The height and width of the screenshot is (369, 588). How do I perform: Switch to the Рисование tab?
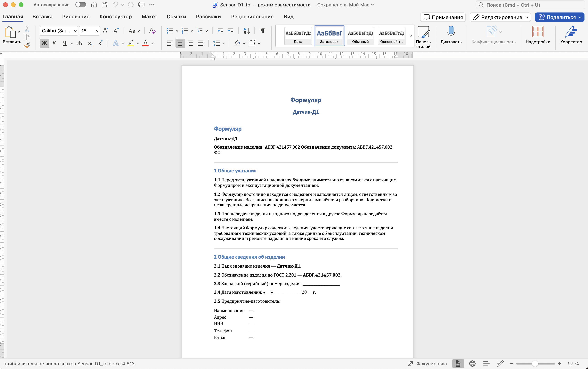(x=76, y=17)
